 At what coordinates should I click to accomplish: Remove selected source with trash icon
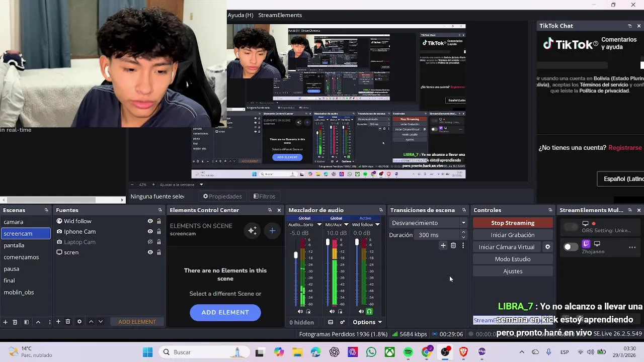pyautogui.click(x=68, y=322)
